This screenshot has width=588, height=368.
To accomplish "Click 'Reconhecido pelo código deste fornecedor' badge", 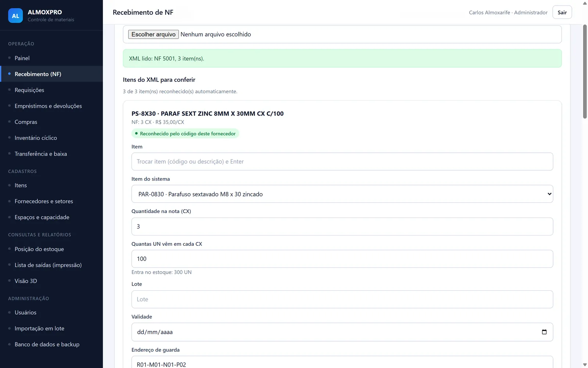I will click(x=185, y=134).
